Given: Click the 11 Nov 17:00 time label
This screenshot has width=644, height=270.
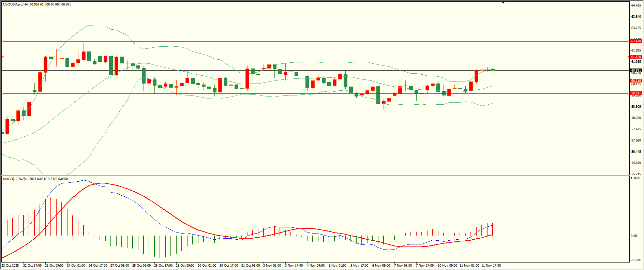Looking at the screenshot, I should (491, 266).
